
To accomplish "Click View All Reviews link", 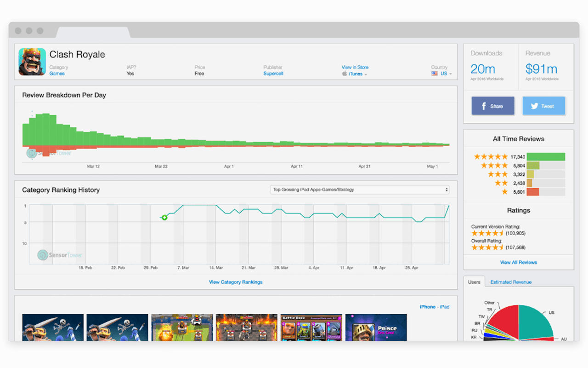I will (x=519, y=262).
